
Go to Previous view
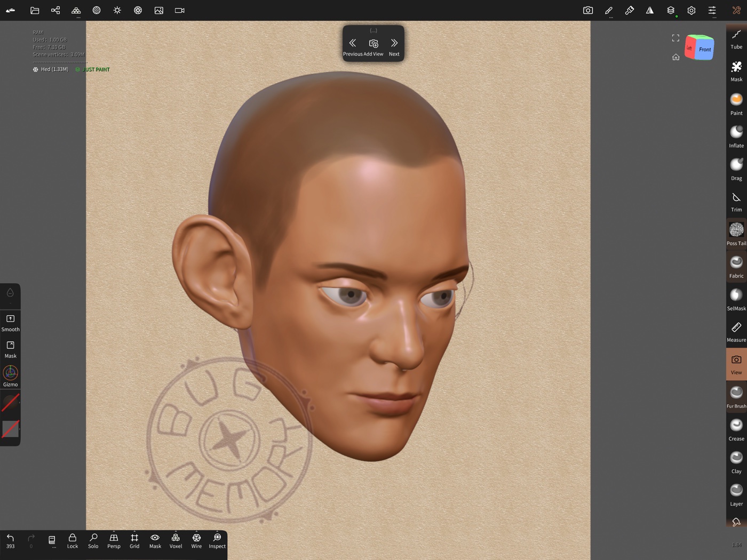pos(353,46)
